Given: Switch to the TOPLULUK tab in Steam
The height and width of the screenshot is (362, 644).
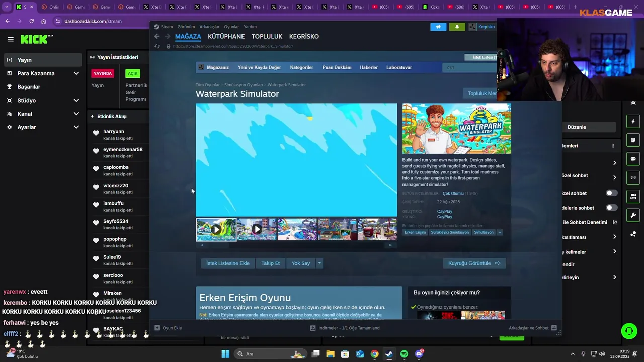Looking at the screenshot, I should coord(267,36).
